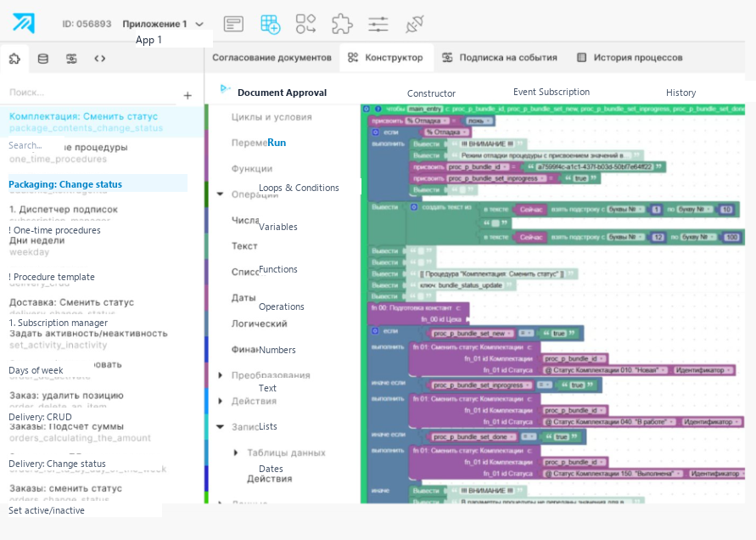
Task: Click the number field showing 12
Action: pos(658,237)
